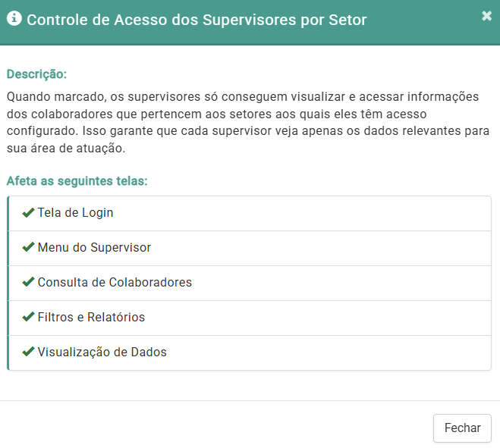
Task: Click the line reading sua área de atuação
Action: [65, 148]
